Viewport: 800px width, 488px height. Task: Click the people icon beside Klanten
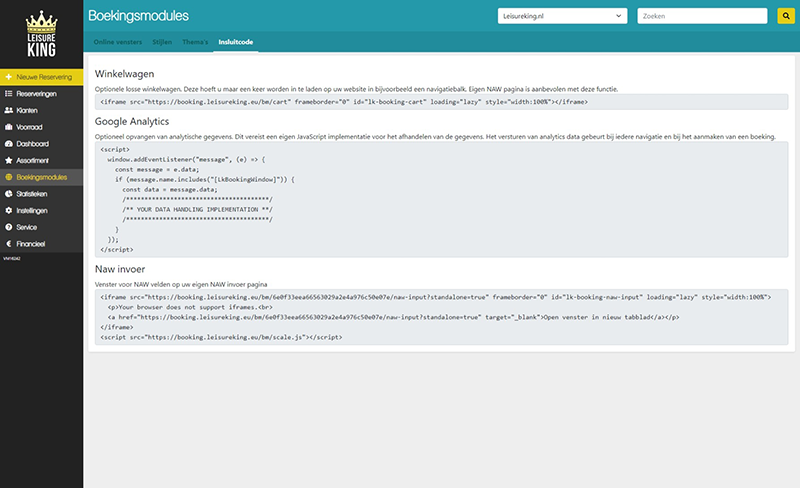coord(9,110)
